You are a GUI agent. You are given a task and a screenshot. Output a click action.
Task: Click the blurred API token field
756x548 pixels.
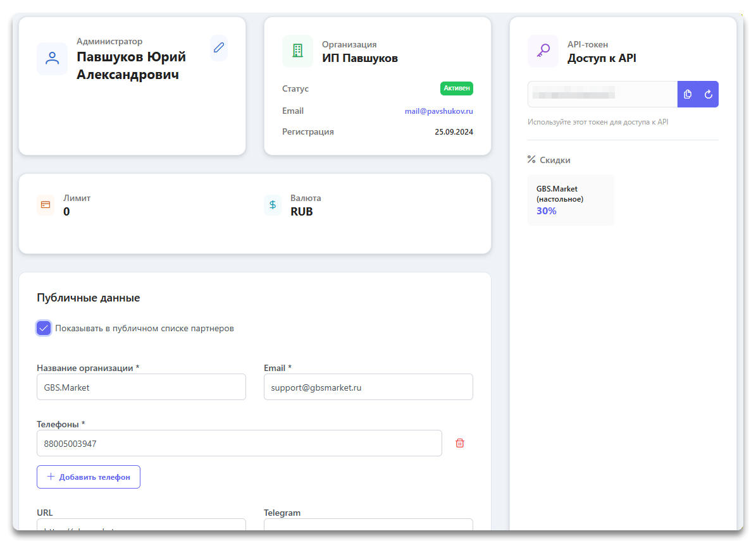[x=602, y=95]
